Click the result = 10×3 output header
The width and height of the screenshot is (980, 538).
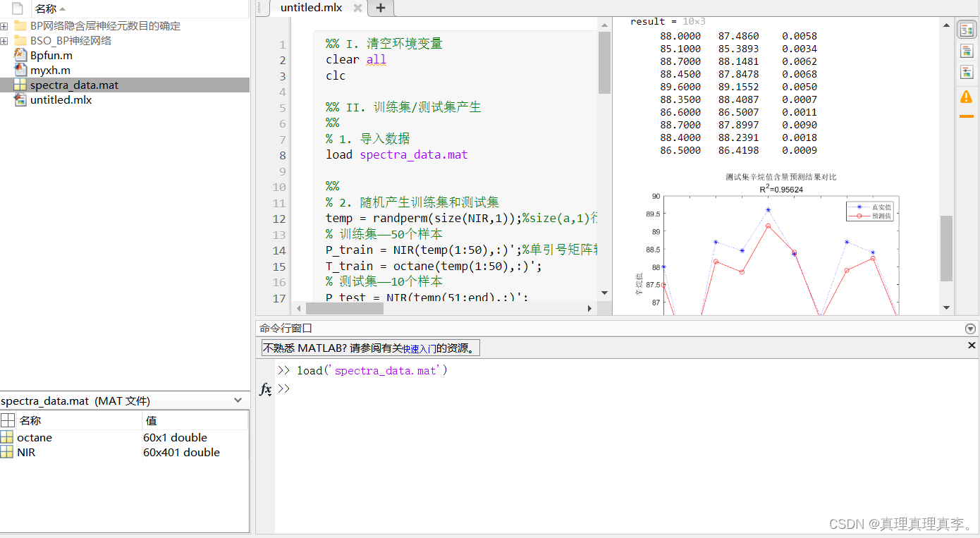click(x=668, y=21)
